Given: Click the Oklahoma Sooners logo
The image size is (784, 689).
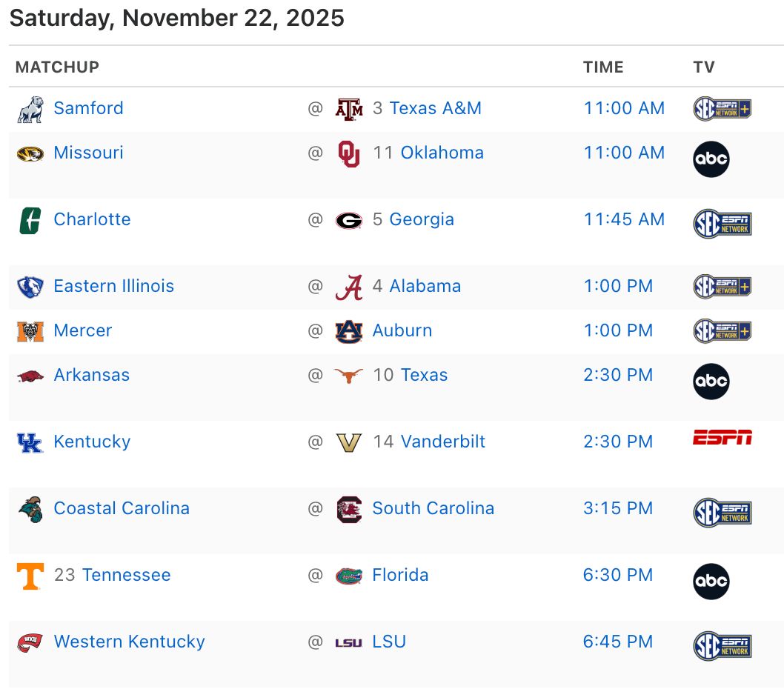Looking at the screenshot, I should tap(349, 153).
